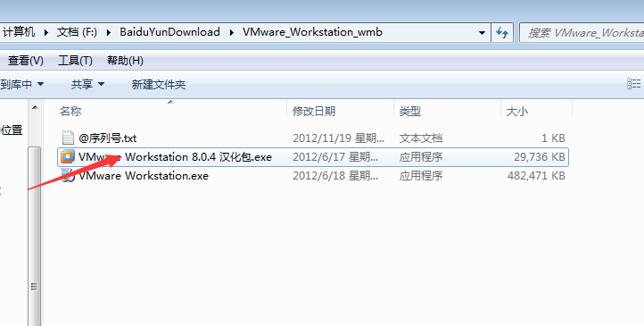Click the 计算机 breadcrumb segment

pos(19,32)
